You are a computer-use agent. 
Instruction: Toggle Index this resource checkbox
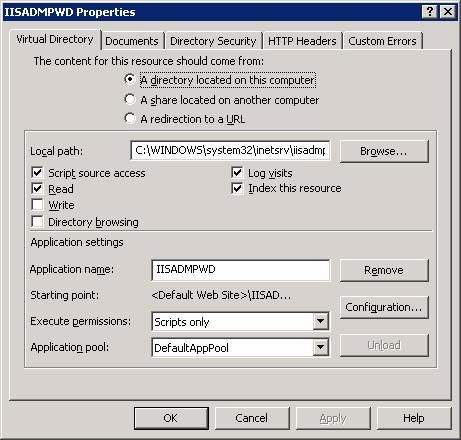[x=237, y=188]
